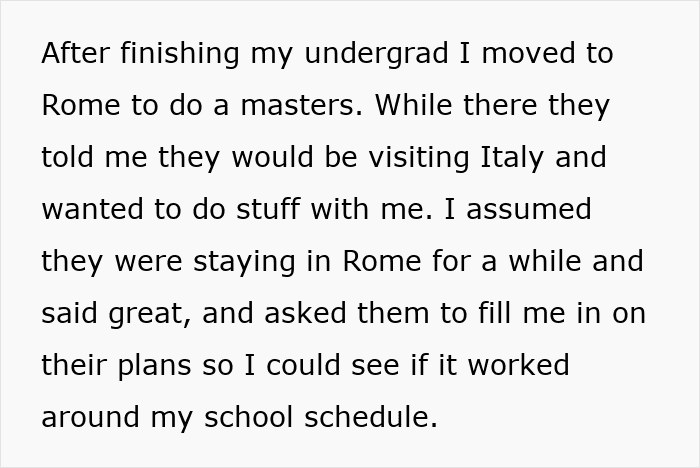Viewport: 700px width, 468px height.
Task: Click the word "After" at paragraph start
Action: (x=75, y=53)
